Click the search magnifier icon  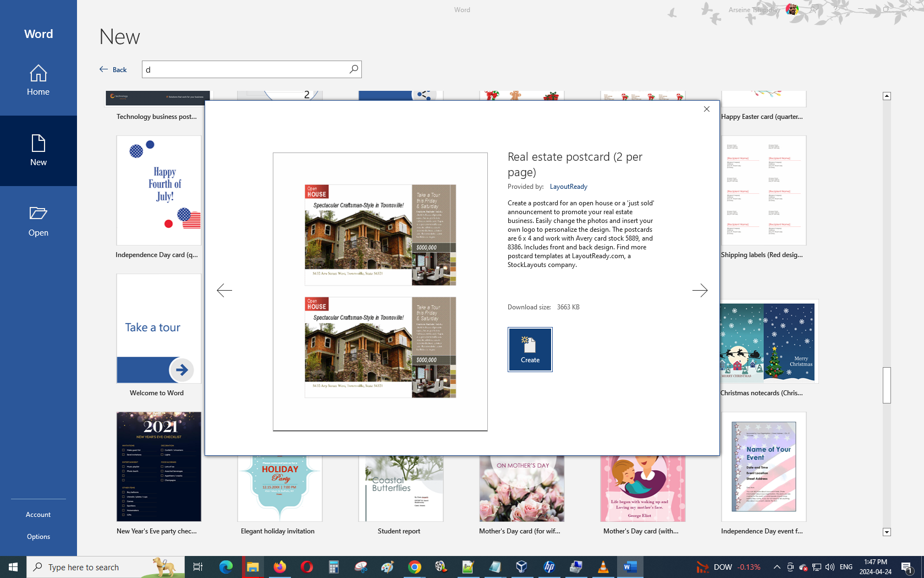click(354, 69)
